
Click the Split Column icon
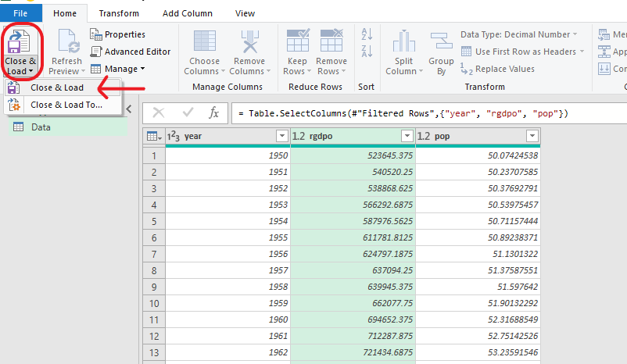(x=403, y=41)
